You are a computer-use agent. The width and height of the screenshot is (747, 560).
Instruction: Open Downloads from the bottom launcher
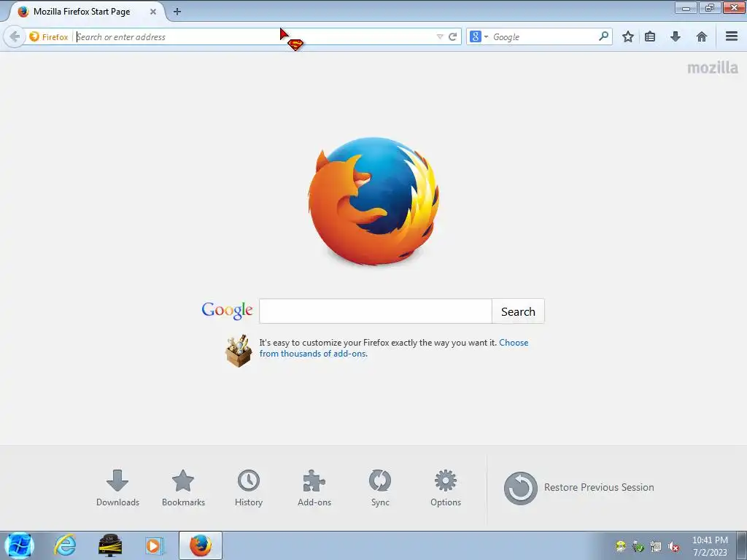point(117,488)
